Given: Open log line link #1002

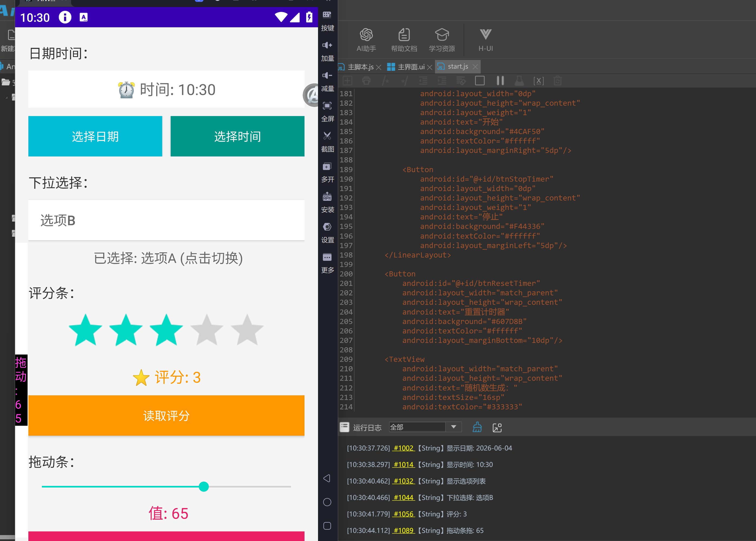Looking at the screenshot, I should tap(403, 448).
